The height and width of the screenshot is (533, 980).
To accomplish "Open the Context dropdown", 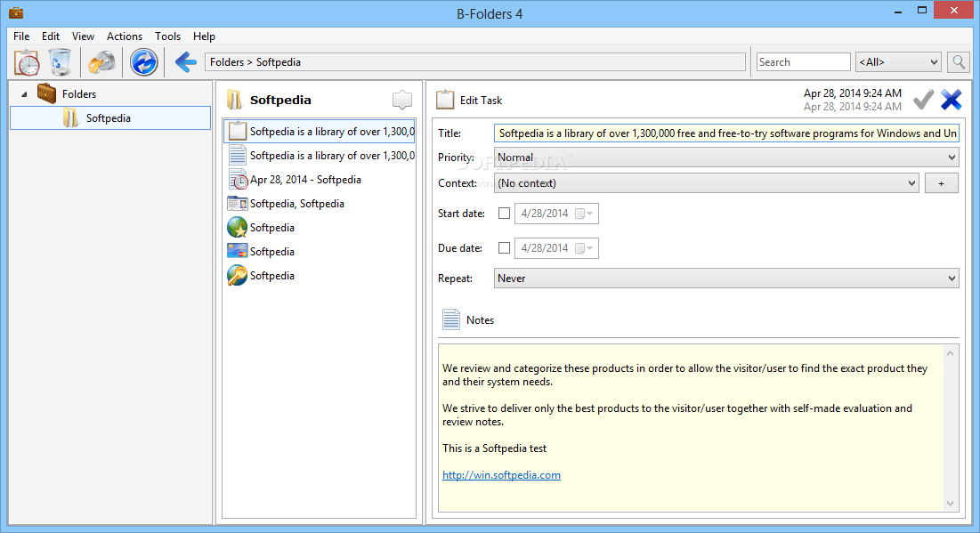I will [x=706, y=183].
